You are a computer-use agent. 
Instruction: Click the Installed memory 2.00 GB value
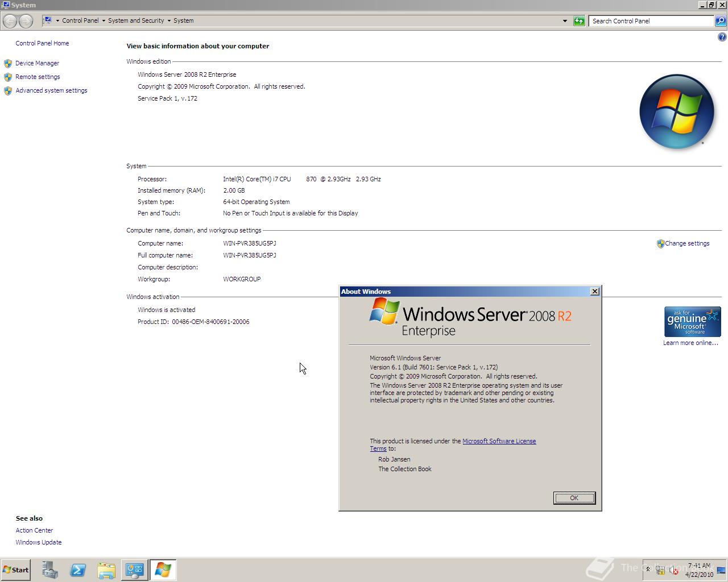pos(234,190)
